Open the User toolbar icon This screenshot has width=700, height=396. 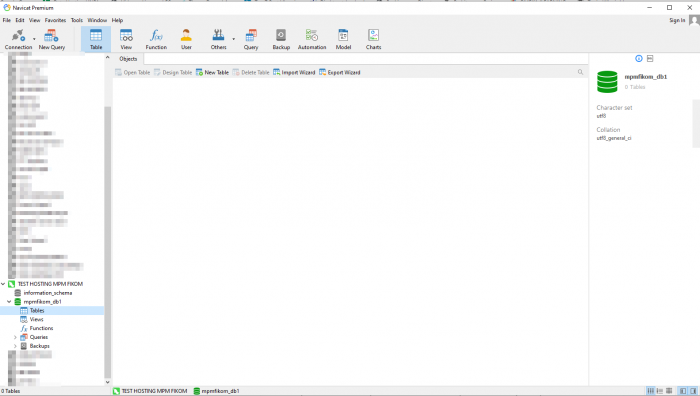186,39
